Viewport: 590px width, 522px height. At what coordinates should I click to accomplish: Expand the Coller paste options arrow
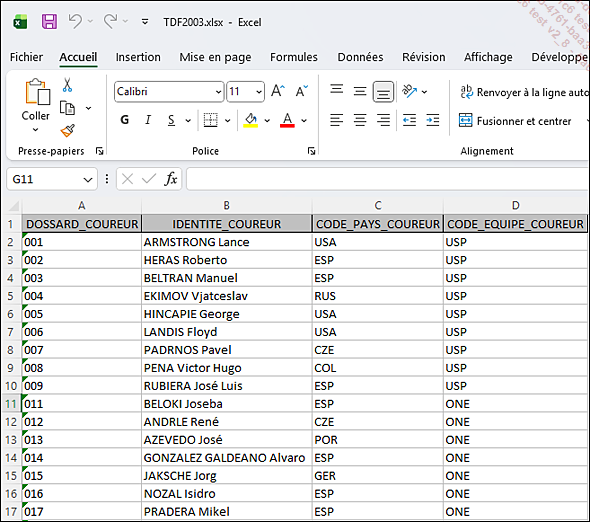pos(35,129)
